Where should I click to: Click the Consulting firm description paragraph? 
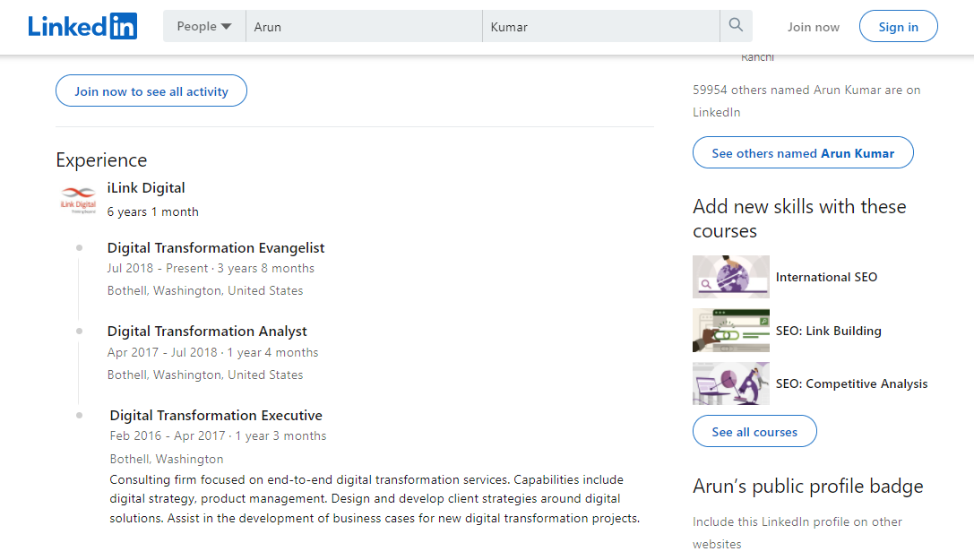pyautogui.click(x=375, y=498)
